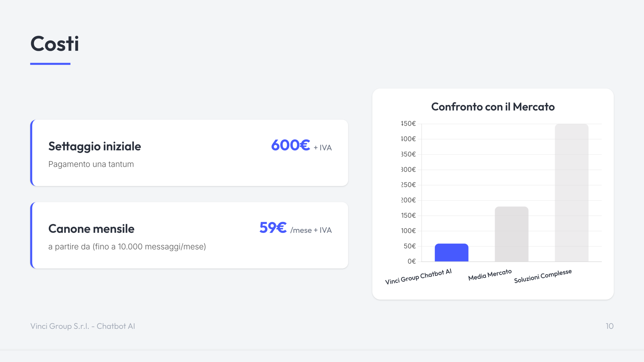Viewport: 644px width, 362px height.
Task: Select the Costi slide title
Action: point(55,44)
